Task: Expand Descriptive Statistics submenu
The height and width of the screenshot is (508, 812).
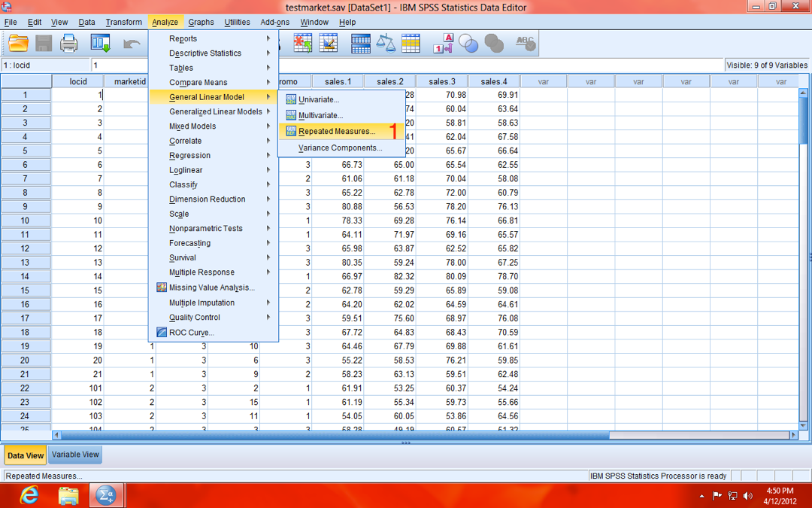Action: [213, 53]
